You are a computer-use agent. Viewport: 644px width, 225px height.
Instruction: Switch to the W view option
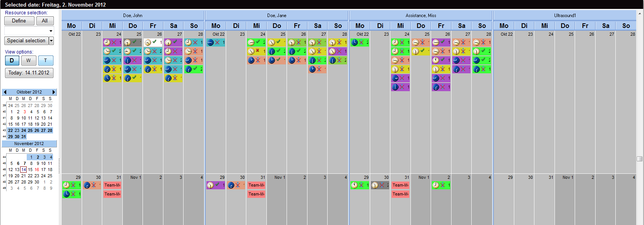pyautogui.click(x=29, y=61)
